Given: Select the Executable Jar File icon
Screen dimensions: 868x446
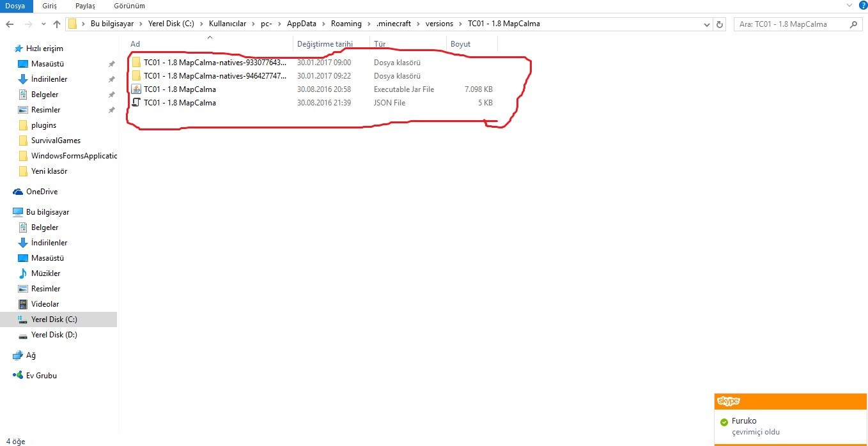Looking at the screenshot, I should [136, 89].
